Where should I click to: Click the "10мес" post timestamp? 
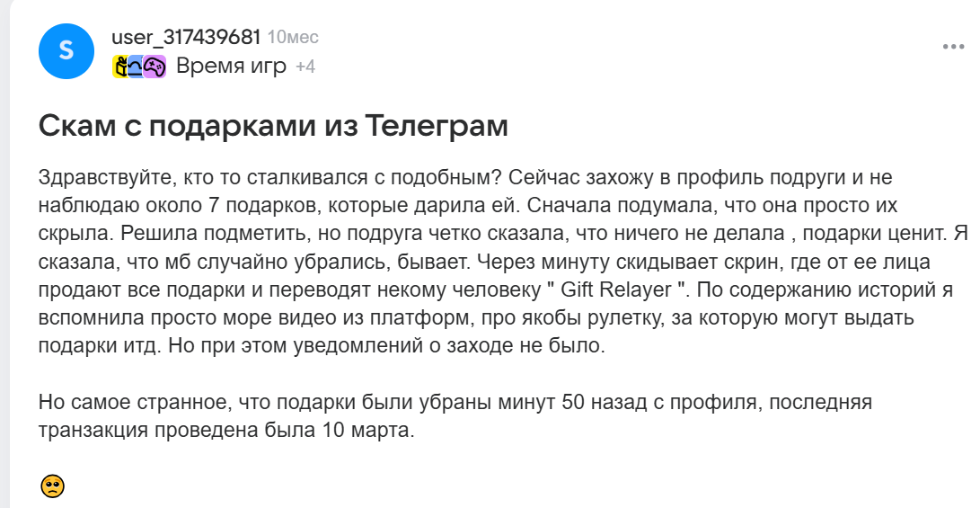click(294, 38)
